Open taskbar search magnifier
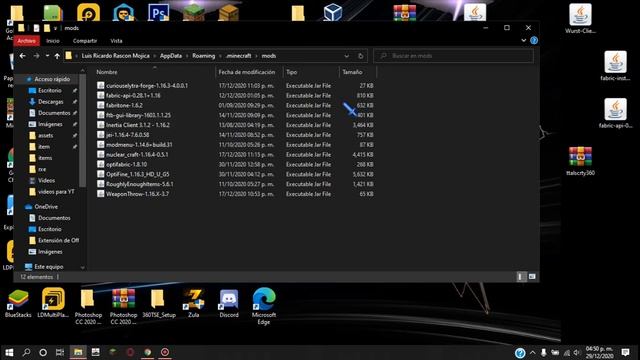640x360 pixels. (x=27, y=352)
